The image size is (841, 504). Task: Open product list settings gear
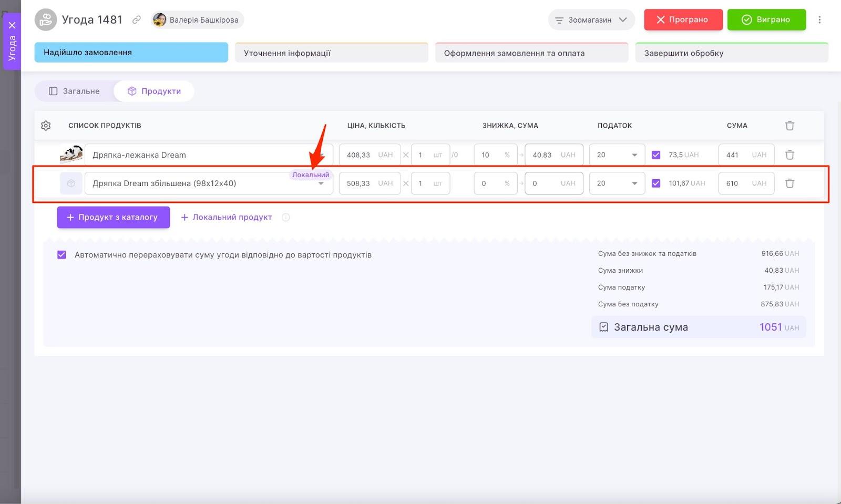tap(46, 126)
